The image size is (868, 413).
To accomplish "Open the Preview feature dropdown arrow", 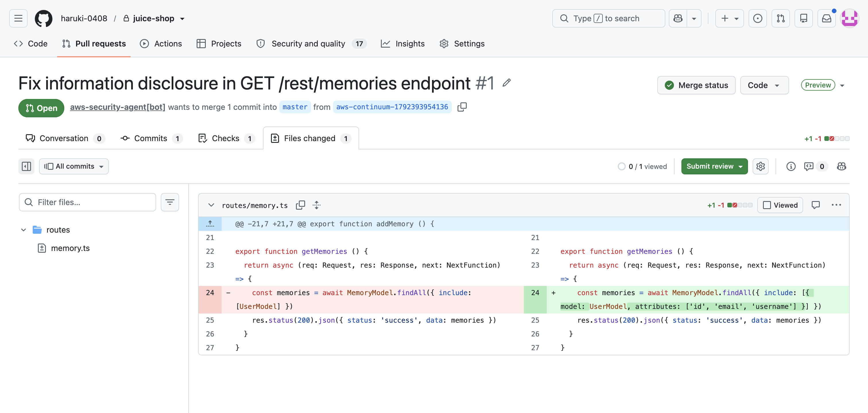I will click(842, 85).
